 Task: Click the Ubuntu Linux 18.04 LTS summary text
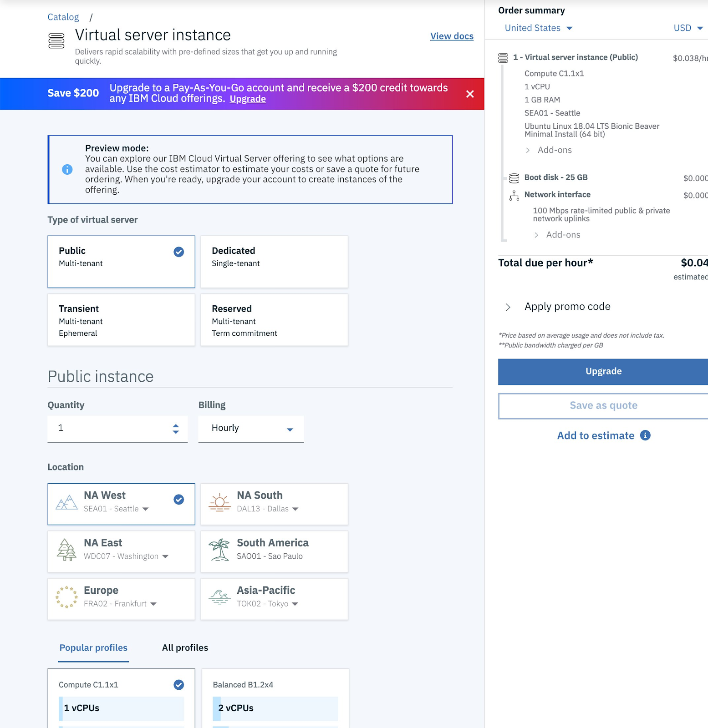pos(592,130)
